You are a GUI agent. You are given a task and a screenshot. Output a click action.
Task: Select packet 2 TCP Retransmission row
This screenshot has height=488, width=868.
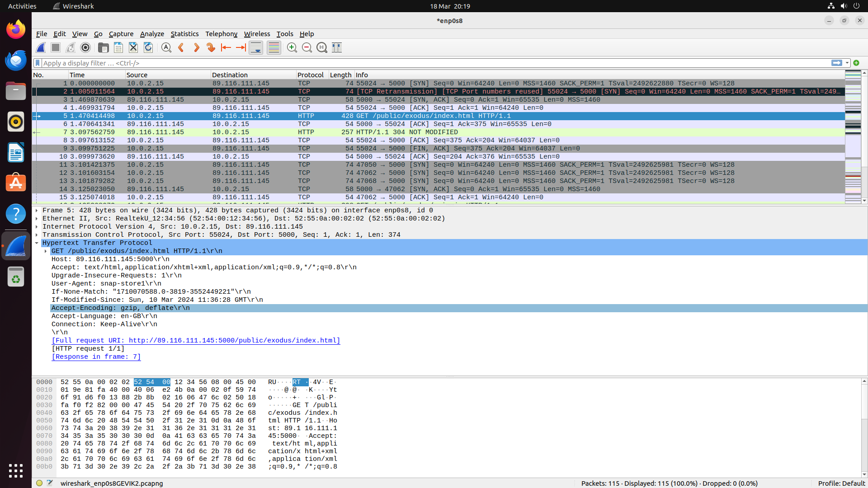pyautogui.click(x=439, y=92)
